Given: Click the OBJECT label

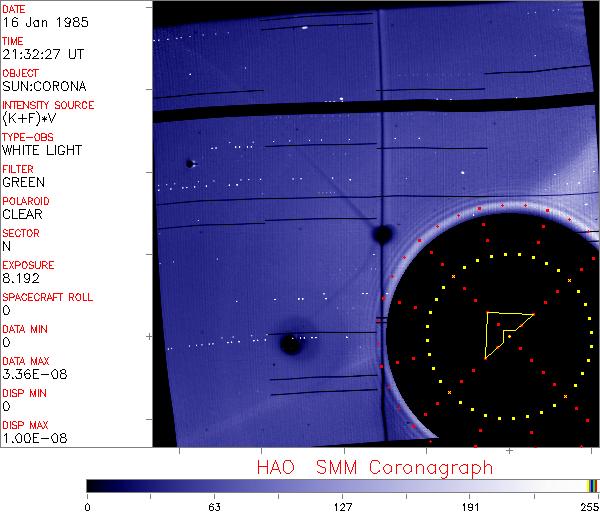Looking at the screenshot, I should coord(20,73).
